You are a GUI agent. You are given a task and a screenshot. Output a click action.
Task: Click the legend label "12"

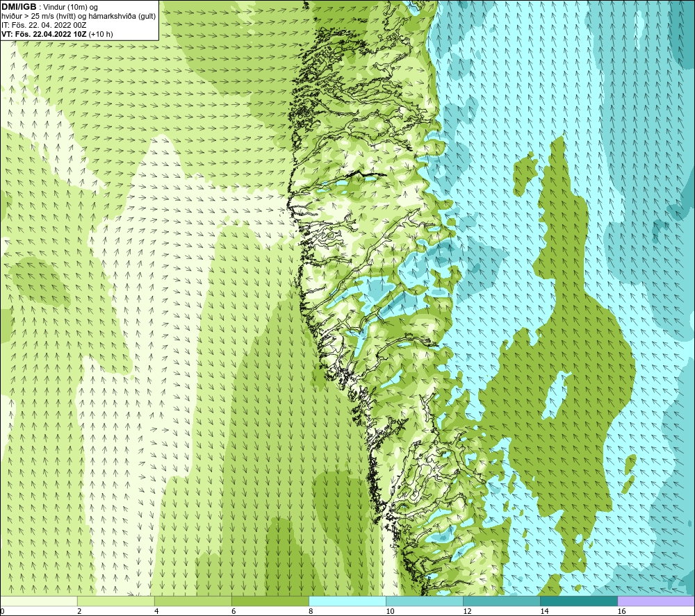pyautogui.click(x=467, y=612)
